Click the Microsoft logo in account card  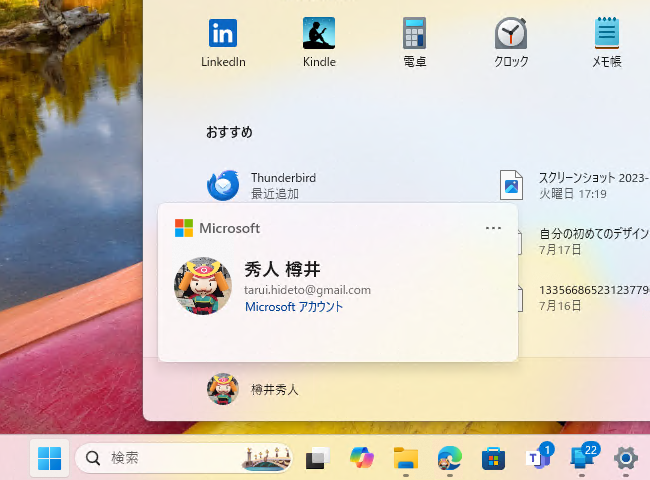point(184,228)
